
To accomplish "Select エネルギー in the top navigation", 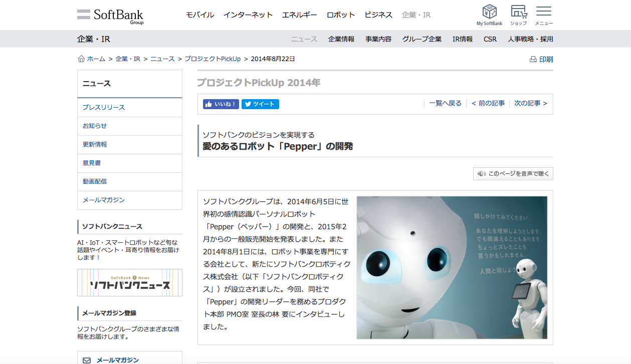I will coord(300,15).
